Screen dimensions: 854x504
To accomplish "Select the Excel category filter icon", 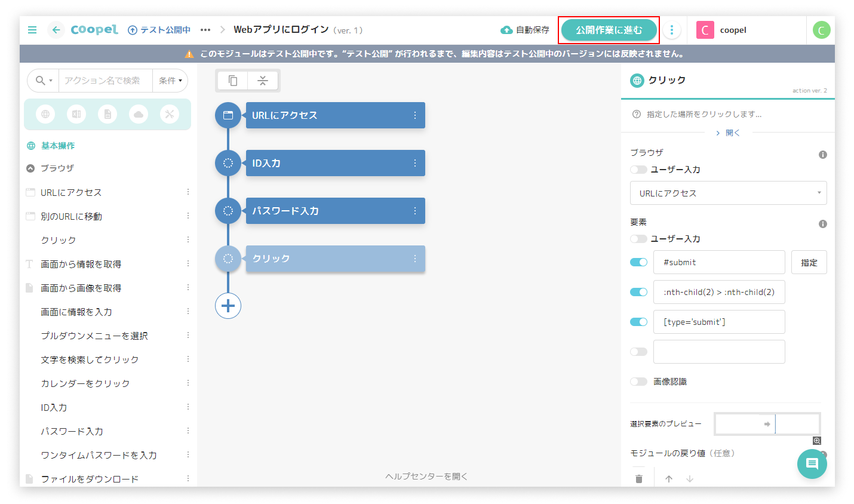I will click(76, 114).
